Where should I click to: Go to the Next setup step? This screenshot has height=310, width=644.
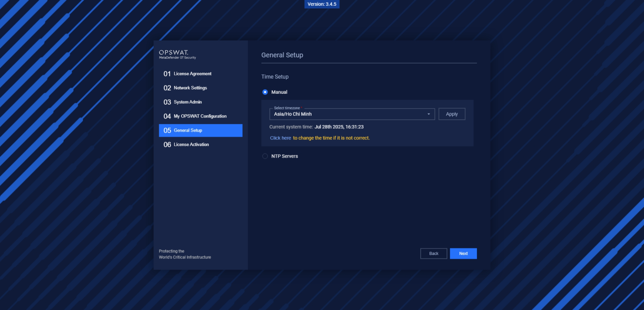coord(463,253)
